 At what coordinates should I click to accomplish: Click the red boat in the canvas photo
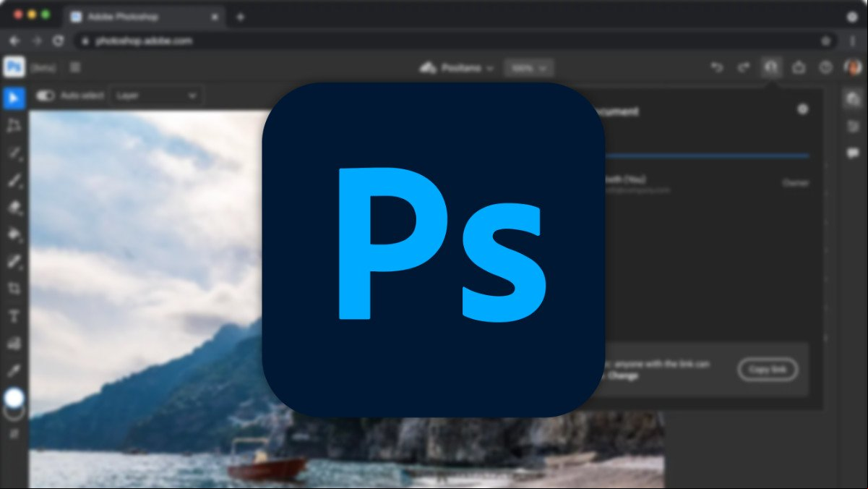click(266, 469)
